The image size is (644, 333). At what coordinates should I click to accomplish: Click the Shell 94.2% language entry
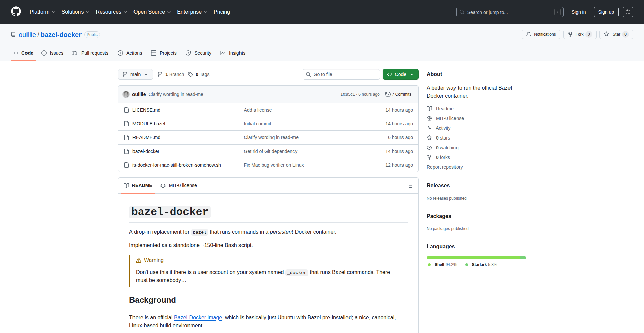coord(442,265)
